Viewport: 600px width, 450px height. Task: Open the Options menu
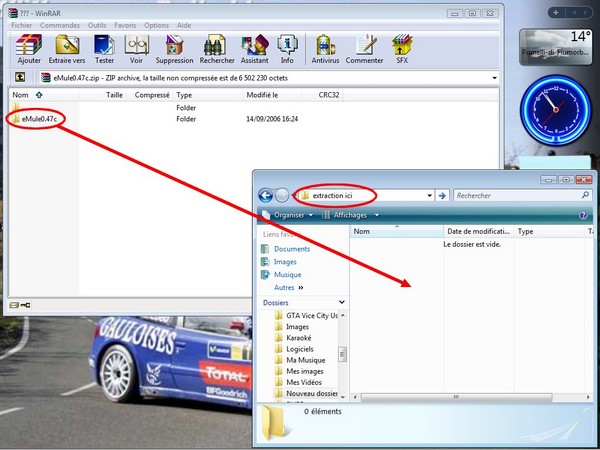(156, 25)
